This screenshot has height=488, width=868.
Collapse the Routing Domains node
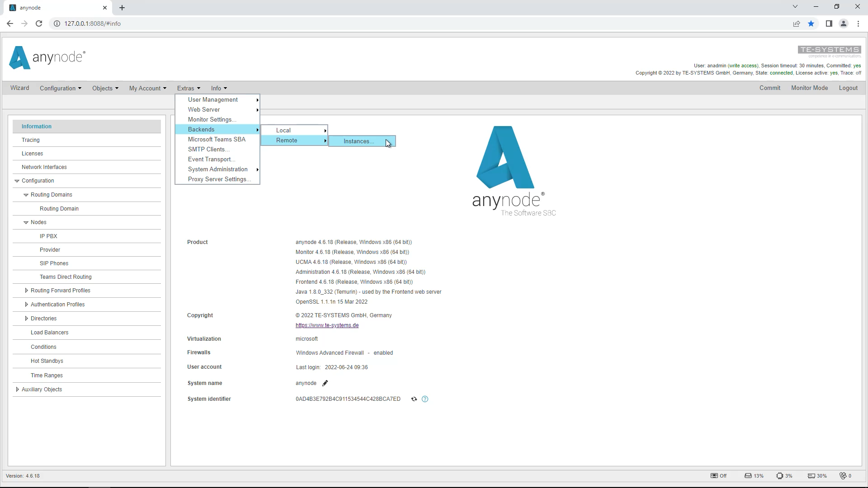pos(26,195)
